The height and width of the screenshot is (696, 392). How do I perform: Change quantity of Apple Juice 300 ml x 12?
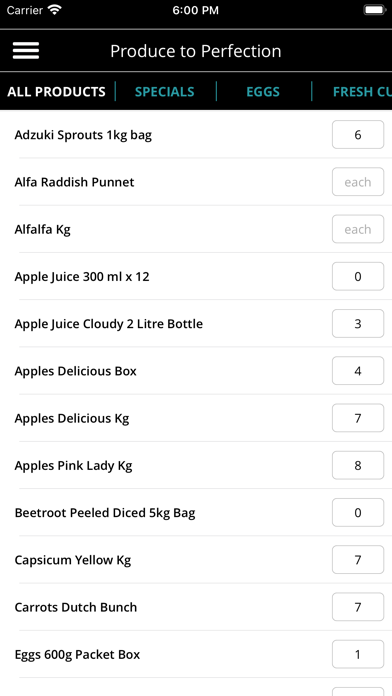358,277
